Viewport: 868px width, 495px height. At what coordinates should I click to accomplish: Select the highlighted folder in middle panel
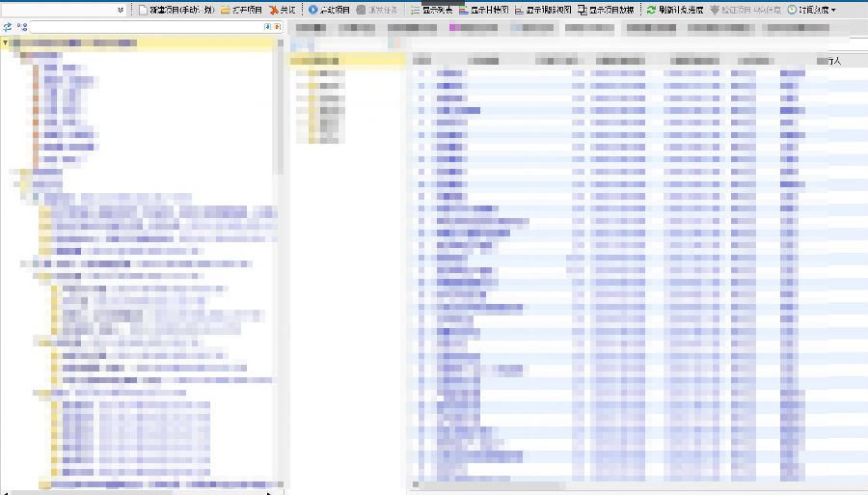pyautogui.click(x=328, y=61)
